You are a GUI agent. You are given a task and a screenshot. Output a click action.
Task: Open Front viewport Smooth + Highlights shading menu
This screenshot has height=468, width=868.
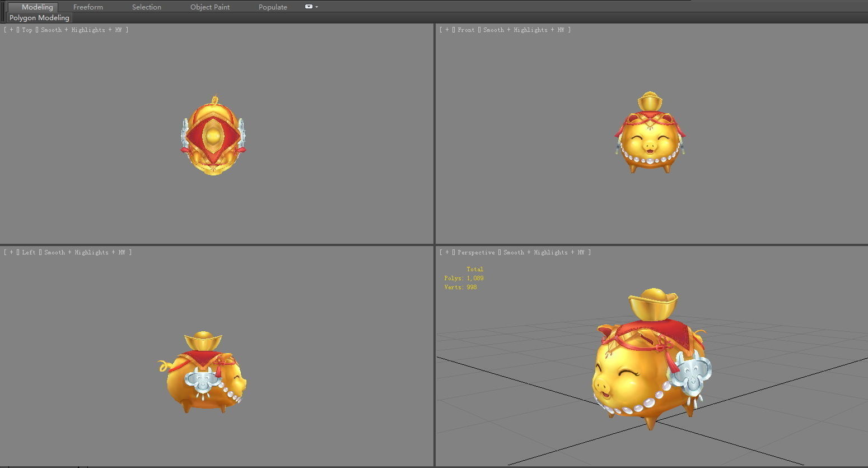524,30
